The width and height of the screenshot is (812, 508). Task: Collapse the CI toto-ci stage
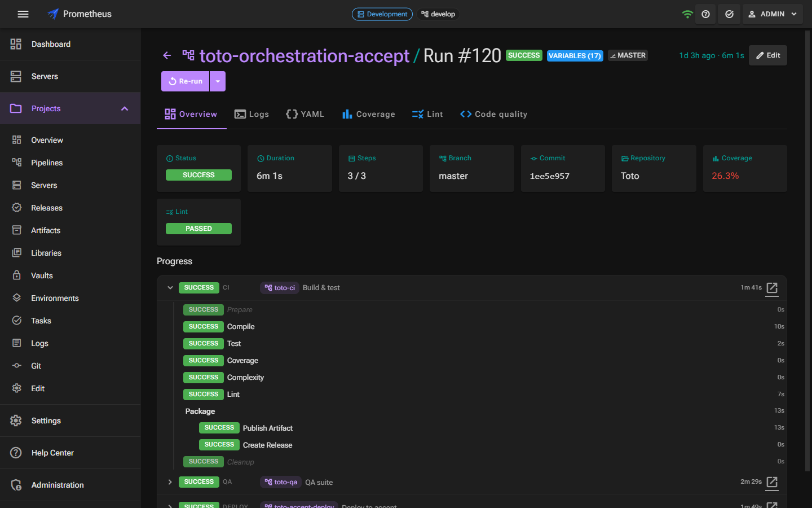[170, 288]
